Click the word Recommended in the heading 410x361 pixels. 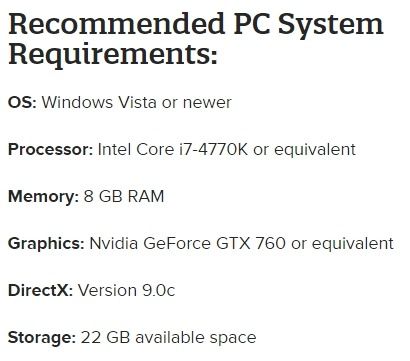[x=116, y=24]
